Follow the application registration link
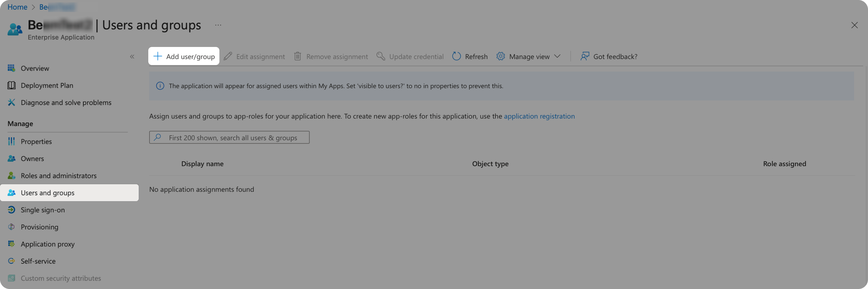Viewport: 868px width, 289px height. 539,116
